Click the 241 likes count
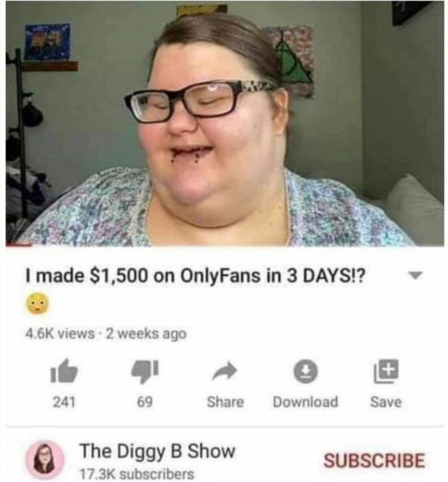Image resolution: width=448 pixels, height=482 pixels. tap(64, 402)
